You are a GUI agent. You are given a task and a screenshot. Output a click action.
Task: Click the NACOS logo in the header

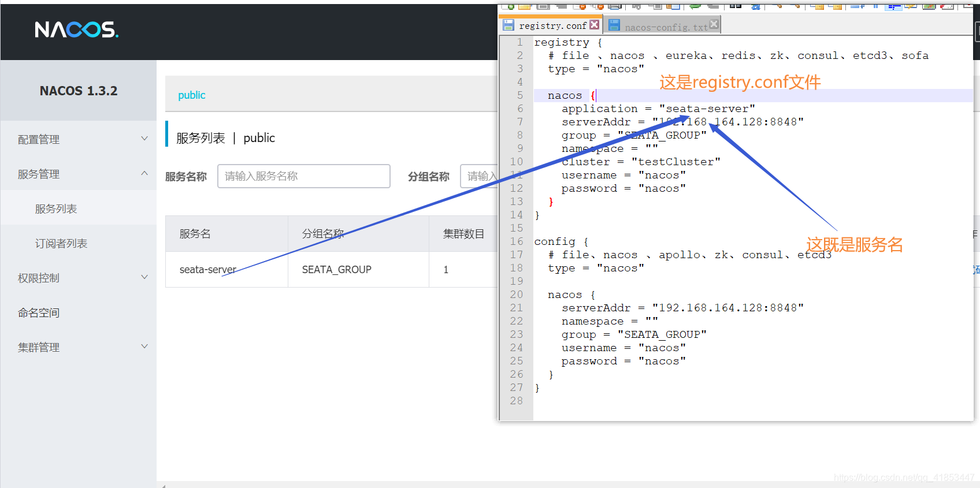pos(76,29)
